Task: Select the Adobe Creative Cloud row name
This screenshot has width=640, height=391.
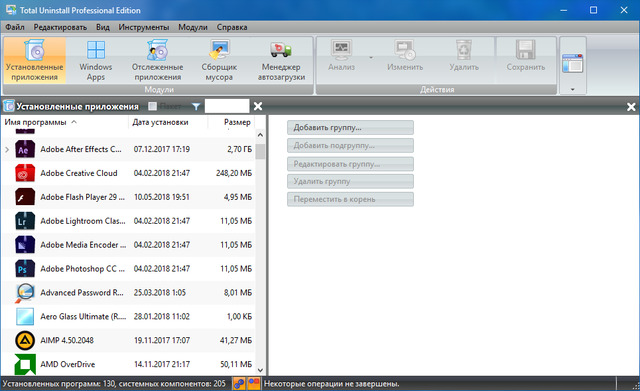Action: pos(79,173)
